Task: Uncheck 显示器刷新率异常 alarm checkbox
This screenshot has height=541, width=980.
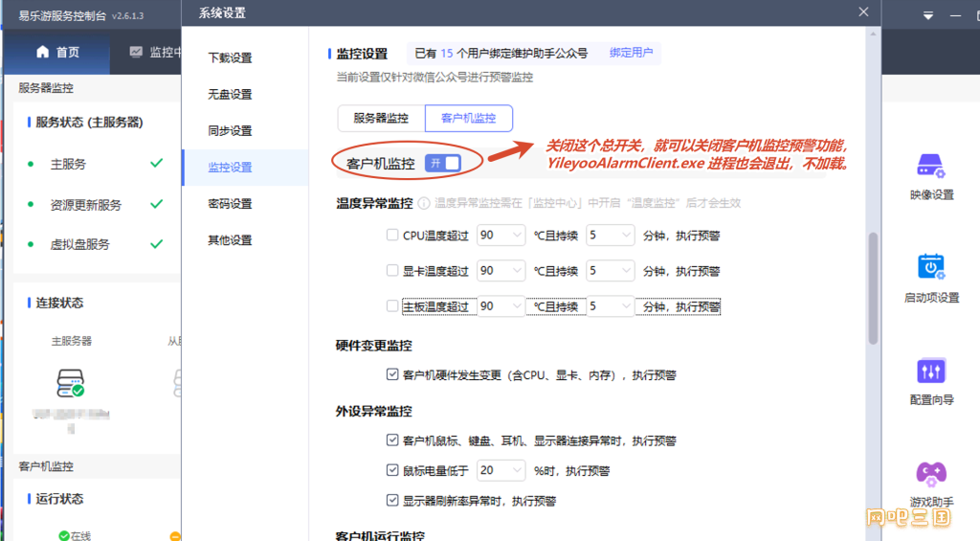Action: 392,501
